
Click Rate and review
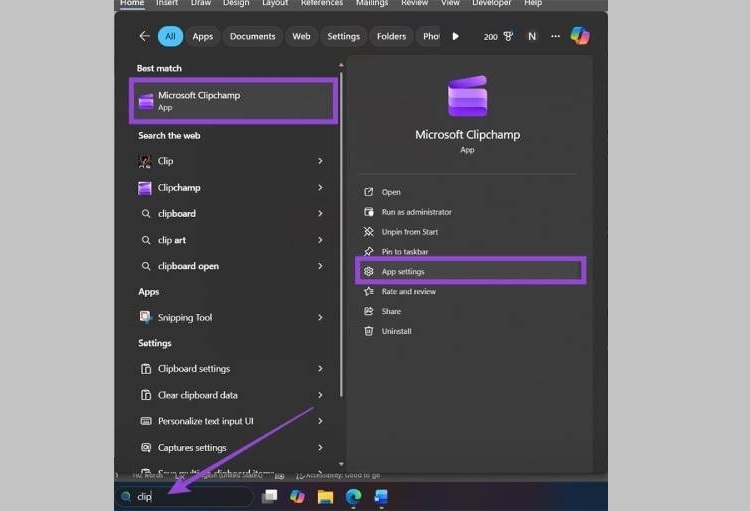coord(408,291)
